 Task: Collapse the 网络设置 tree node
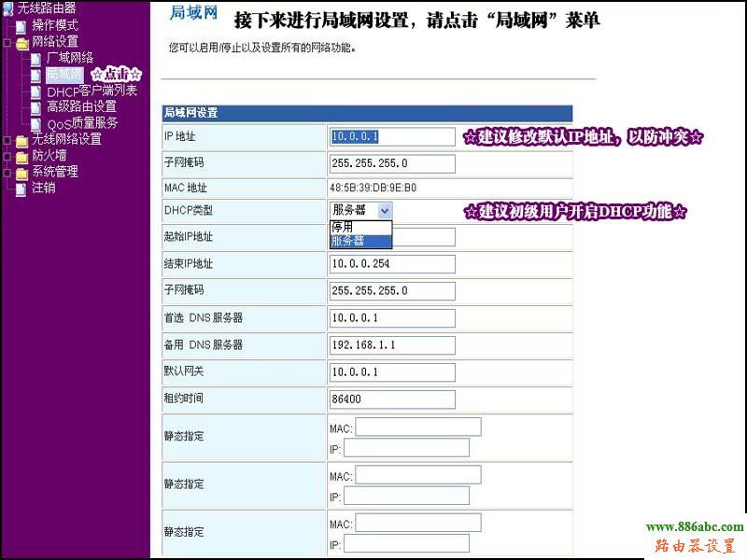[7, 43]
